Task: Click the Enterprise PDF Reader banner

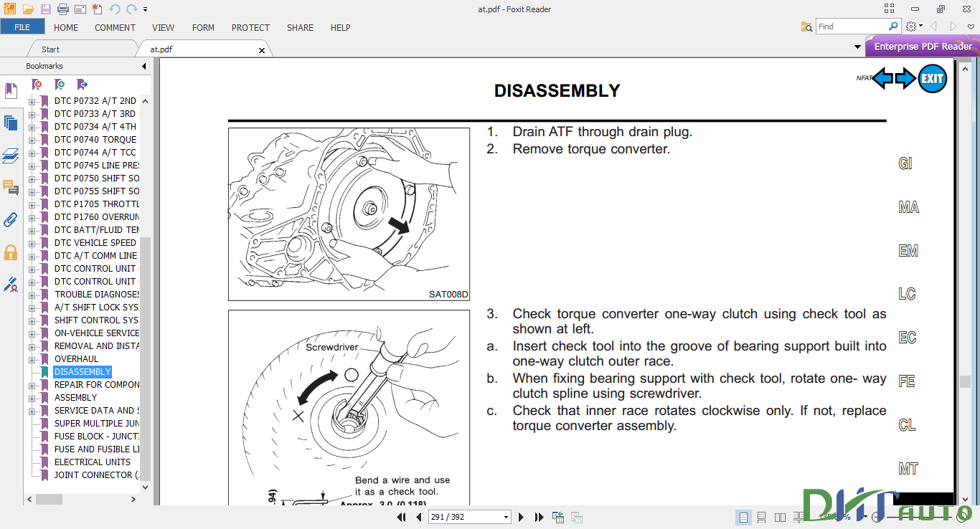Action: point(923,47)
